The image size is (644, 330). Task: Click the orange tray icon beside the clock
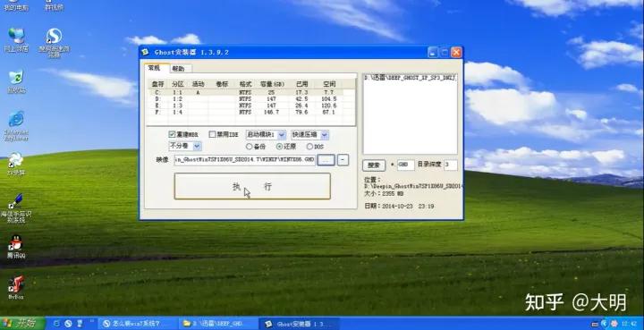tap(614, 324)
